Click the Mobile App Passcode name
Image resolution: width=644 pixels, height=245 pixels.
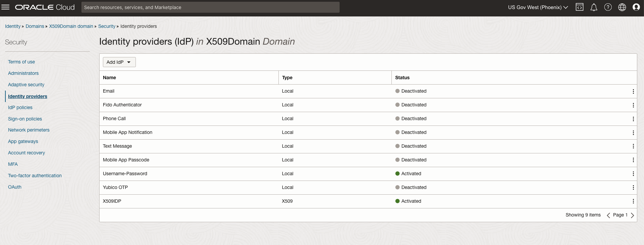point(126,160)
